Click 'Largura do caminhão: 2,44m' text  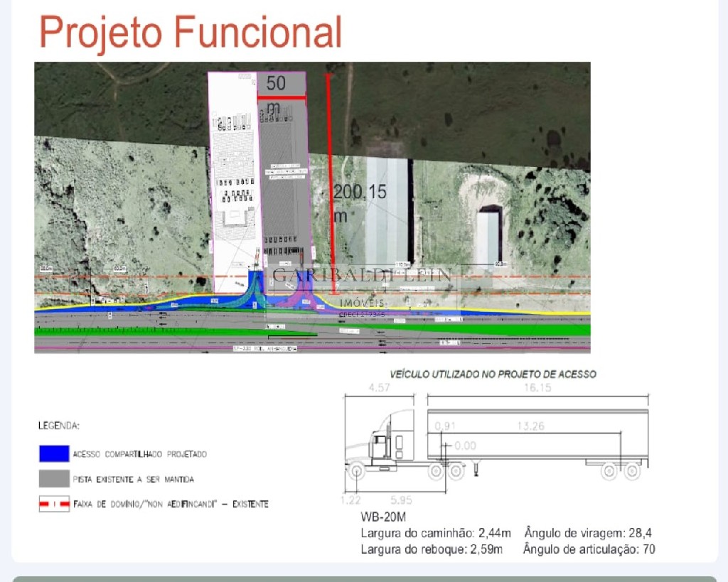click(x=436, y=533)
